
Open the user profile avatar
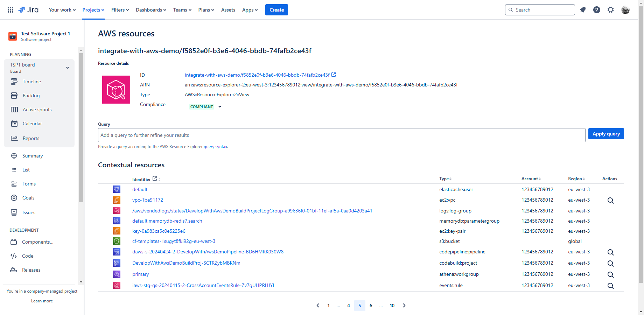625,10
